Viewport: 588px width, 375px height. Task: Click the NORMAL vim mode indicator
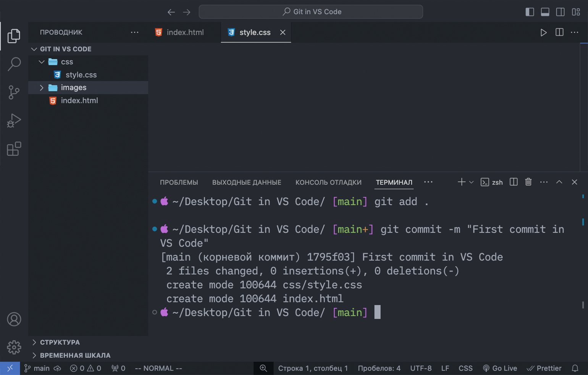click(x=158, y=368)
